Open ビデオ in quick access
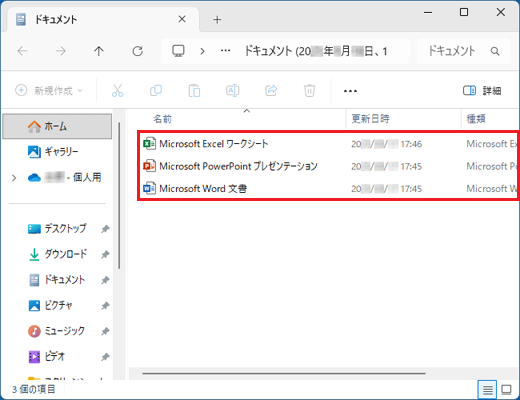The height and width of the screenshot is (400, 520). pyautogui.click(x=46, y=357)
